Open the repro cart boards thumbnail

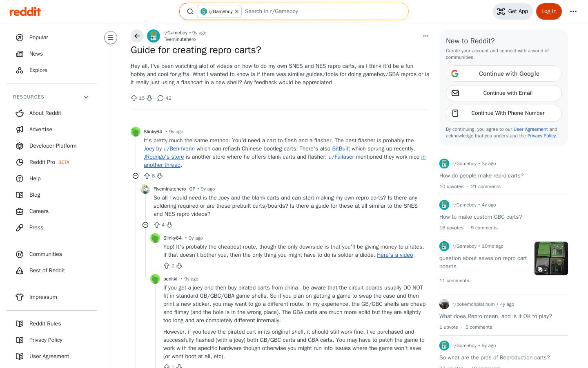click(551, 258)
